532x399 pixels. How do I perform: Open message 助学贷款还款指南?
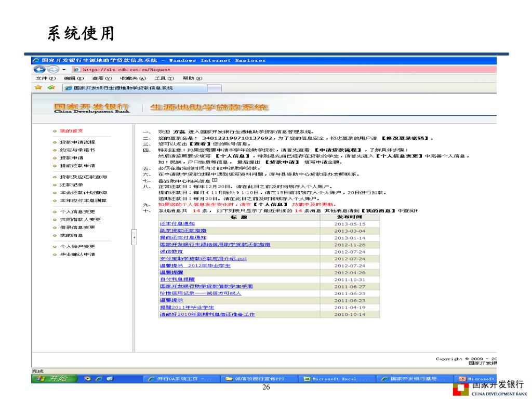click(183, 231)
